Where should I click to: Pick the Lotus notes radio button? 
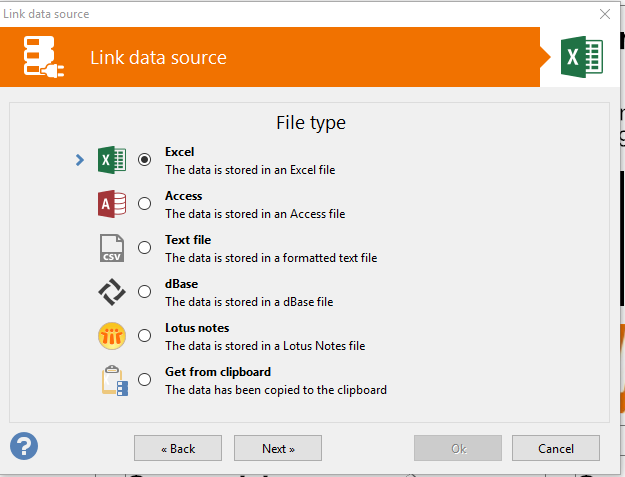tap(144, 336)
